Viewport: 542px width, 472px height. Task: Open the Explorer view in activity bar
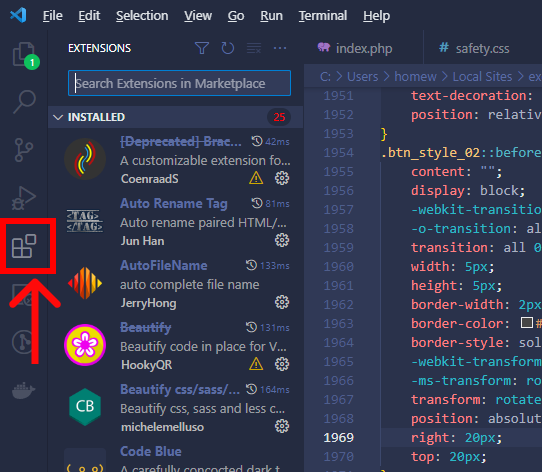click(24, 54)
